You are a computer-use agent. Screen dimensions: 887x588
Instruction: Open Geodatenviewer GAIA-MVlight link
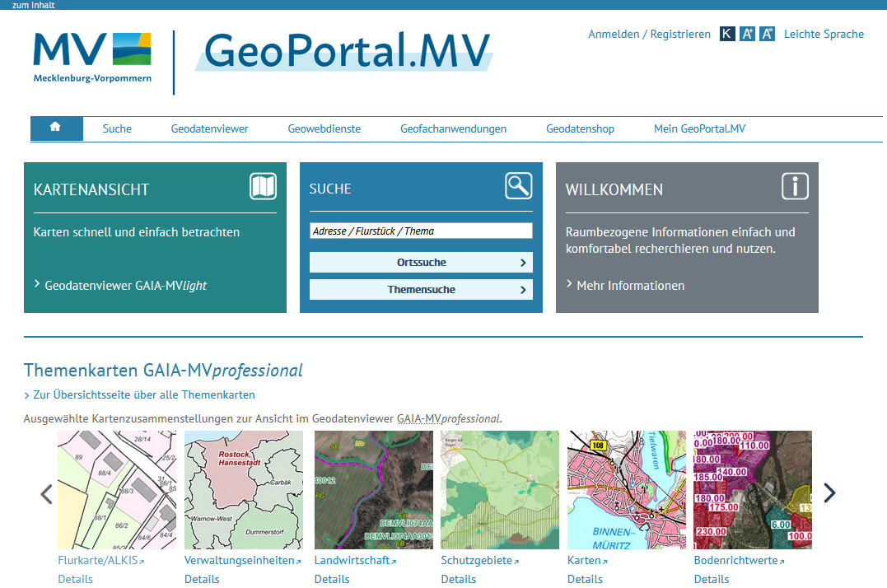point(125,286)
